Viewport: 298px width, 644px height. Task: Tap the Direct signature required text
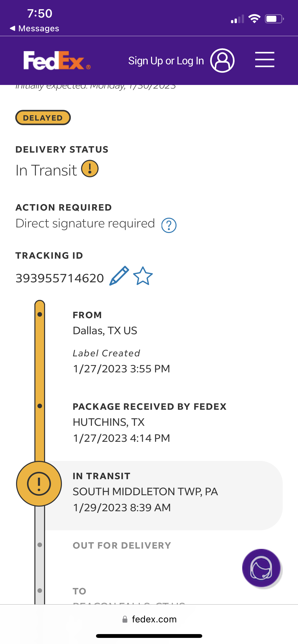click(85, 224)
